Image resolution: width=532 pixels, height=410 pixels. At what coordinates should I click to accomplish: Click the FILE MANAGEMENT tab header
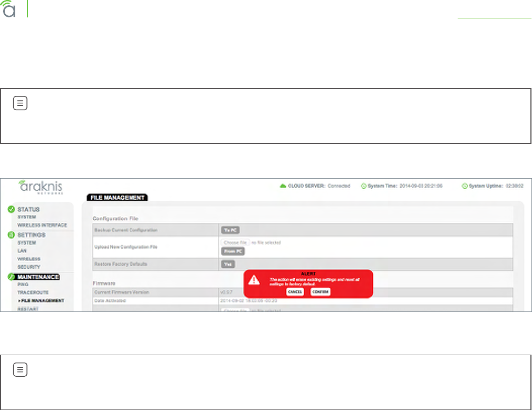click(117, 198)
